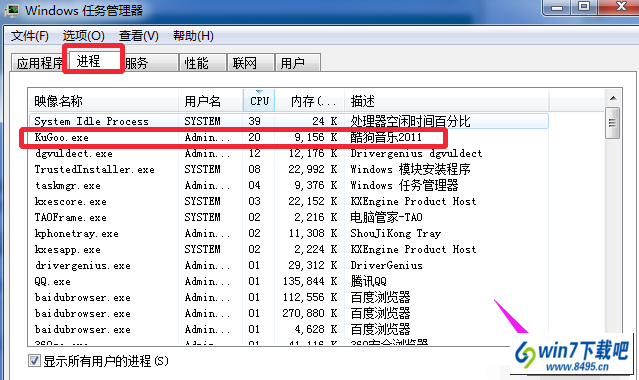Open the 选项(O) menu
Screen dimensions: 639x380
(83, 36)
